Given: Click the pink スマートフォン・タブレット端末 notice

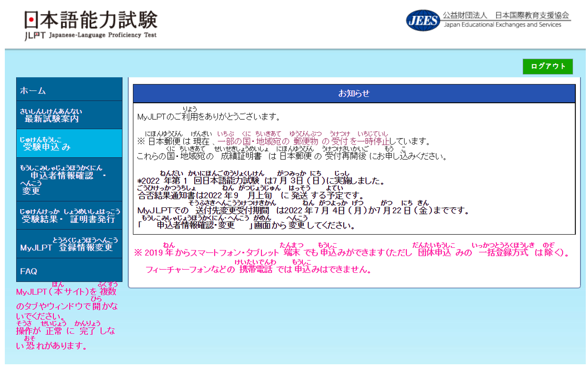Looking at the screenshot, I should [352, 250].
